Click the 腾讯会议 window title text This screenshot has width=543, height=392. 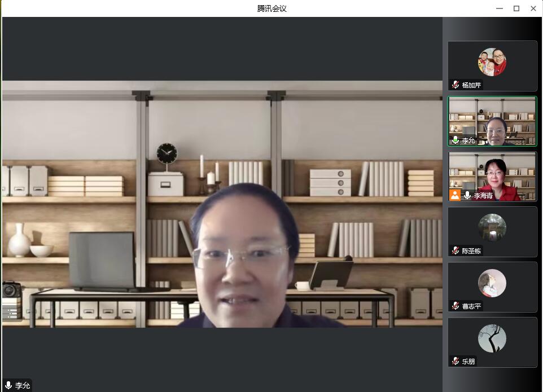click(271, 8)
